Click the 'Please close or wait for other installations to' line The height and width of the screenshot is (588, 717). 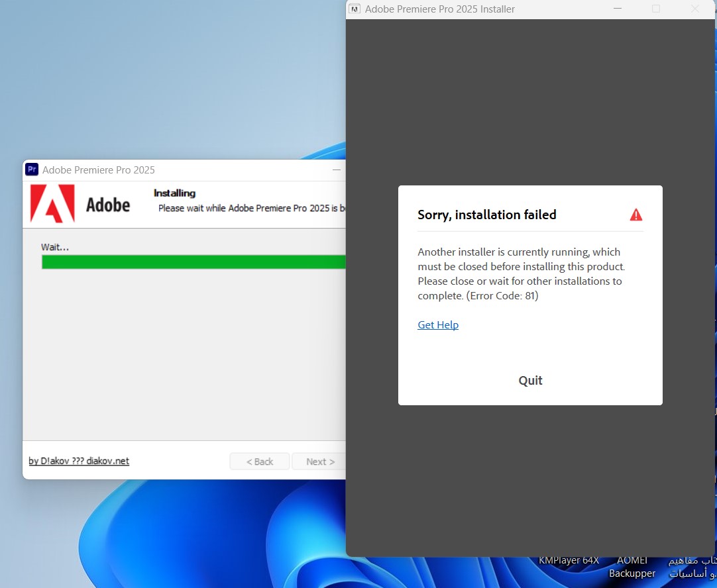520,281
